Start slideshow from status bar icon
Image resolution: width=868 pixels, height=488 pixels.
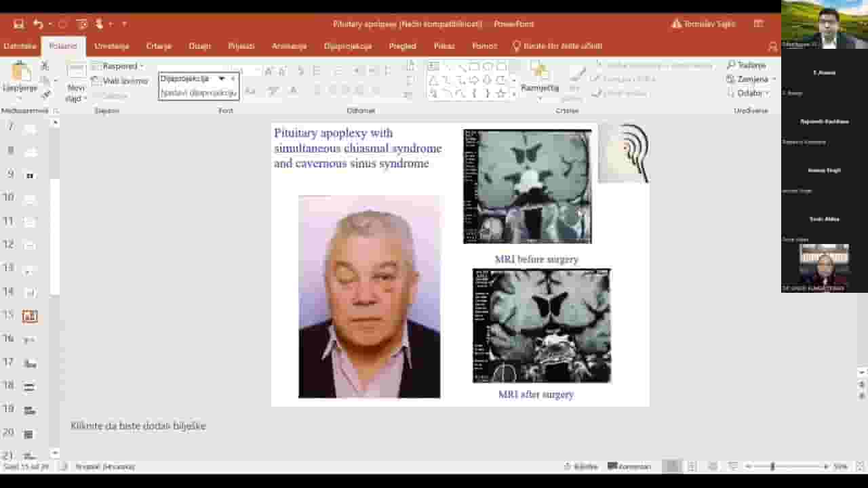click(x=733, y=466)
